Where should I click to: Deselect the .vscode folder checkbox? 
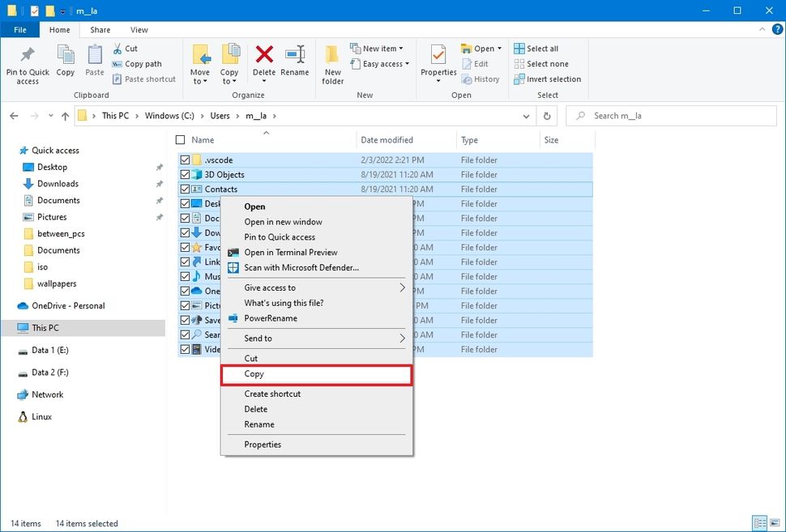point(185,160)
